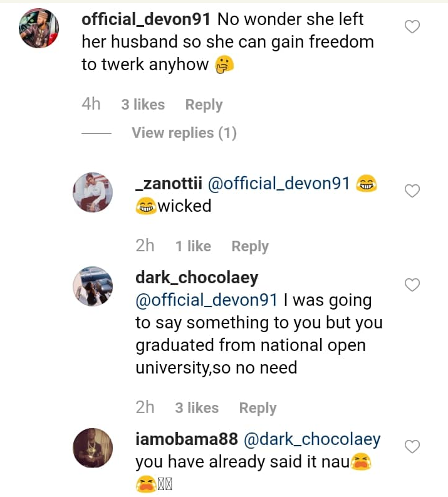Like dark_chocolaey's comment using the heart

pos(412,285)
